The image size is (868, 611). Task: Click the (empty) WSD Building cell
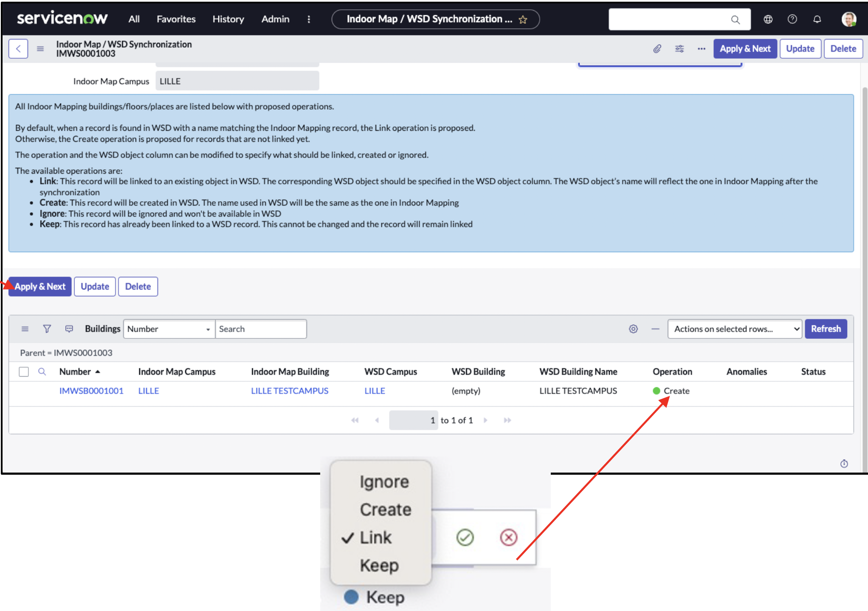(466, 391)
